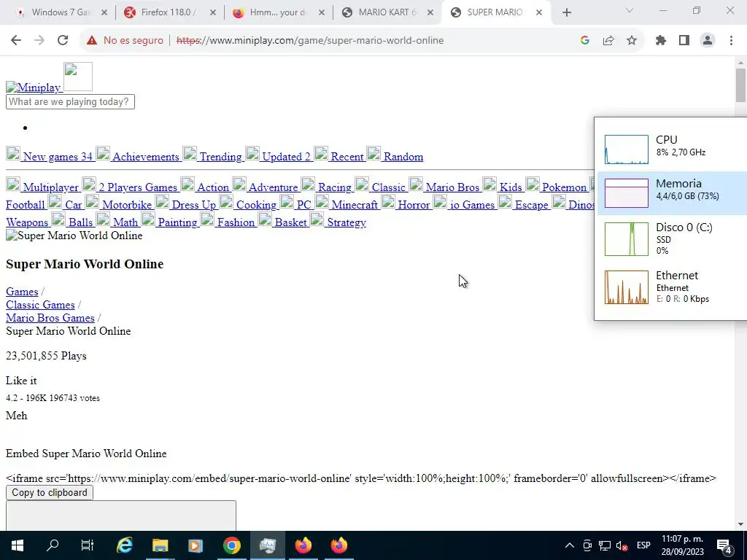This screenshot has height=560, width=747.
Task: Open Google Chrome taskbar icon
Action: point(231,545)
